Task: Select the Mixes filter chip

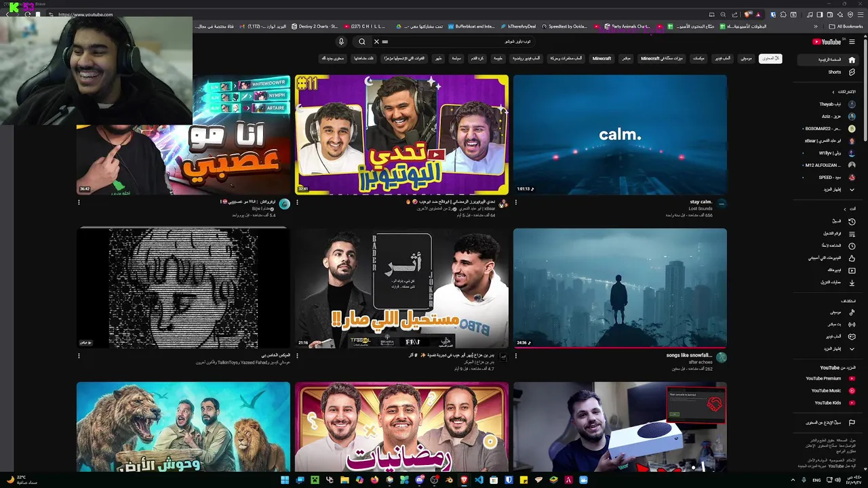Action: point(698,58)
